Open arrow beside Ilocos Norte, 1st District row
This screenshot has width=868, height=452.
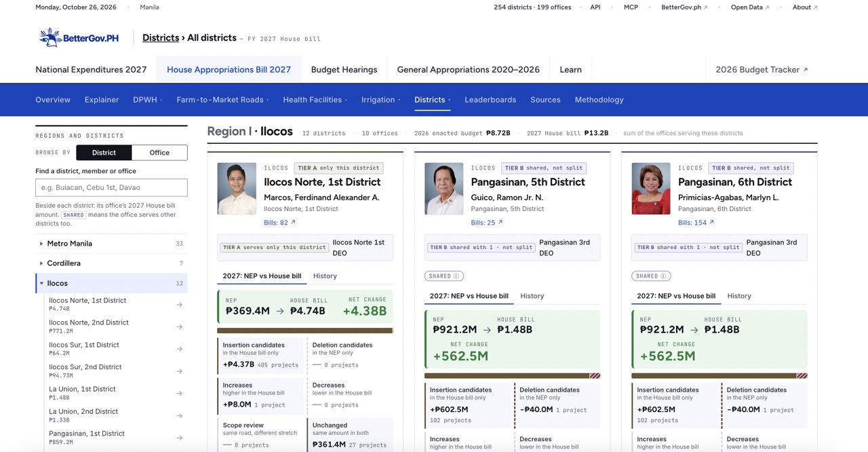pyautogui.click(x=180, y=305)
